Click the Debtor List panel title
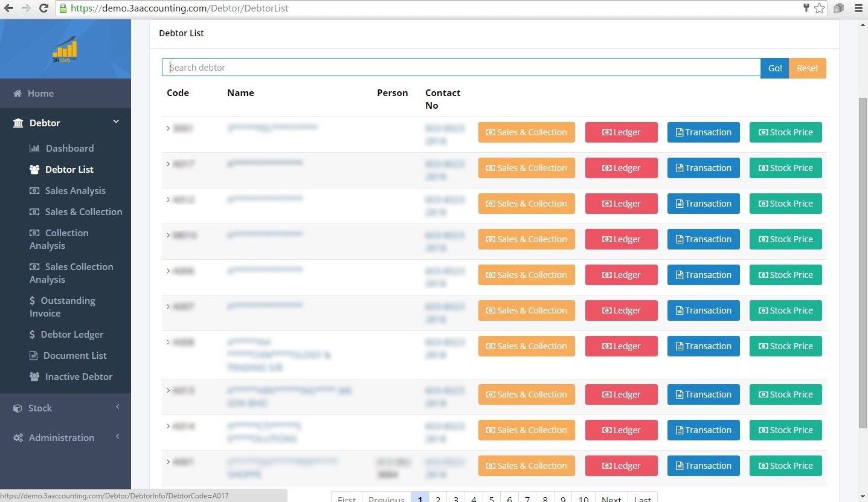 click(181, 33)
